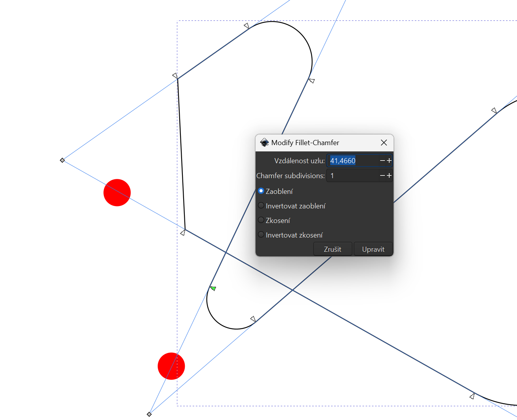The height and width of the screenshot is (420, 517).
Task: Increase Vzdálenost uzlu with plus button
Action: point(389,160)
